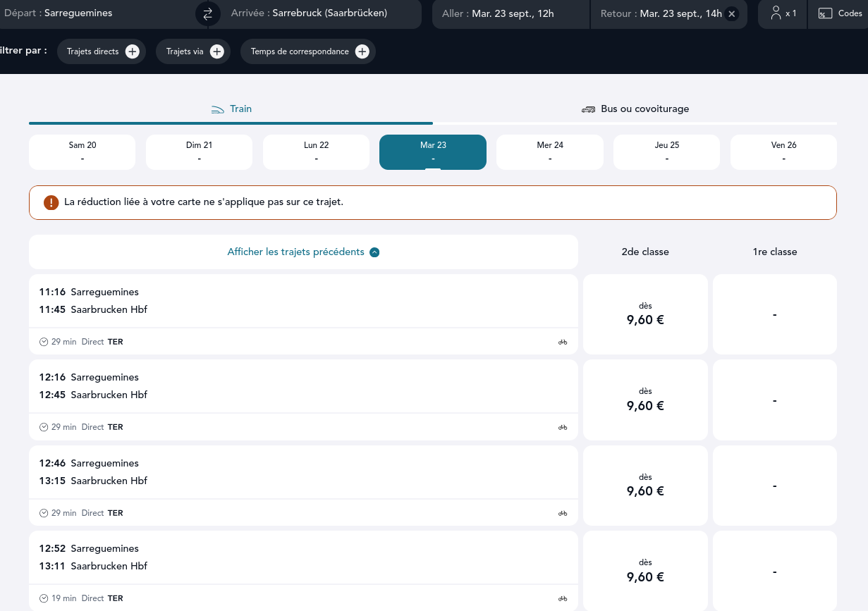This screenshot has height=611, width=868.
Task: Select 9,60 € fare for 12:16 train
Action: [x=644, y=400]
